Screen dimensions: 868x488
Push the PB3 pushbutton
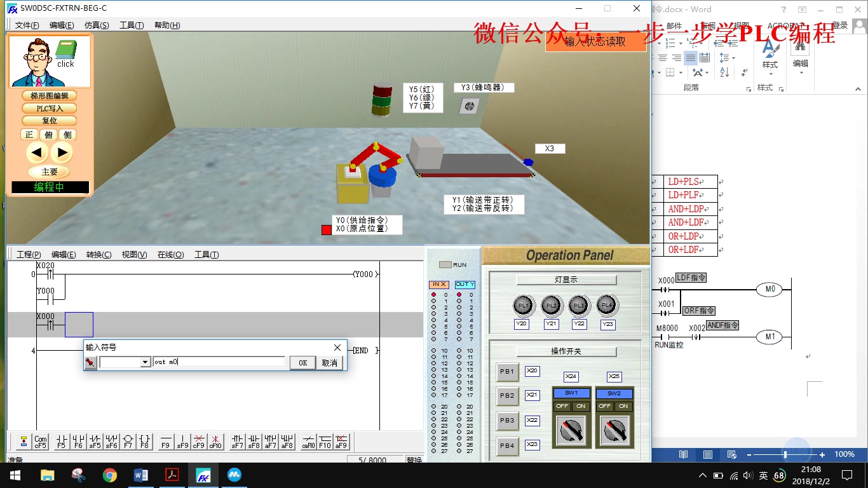click(x=507, y=421)
